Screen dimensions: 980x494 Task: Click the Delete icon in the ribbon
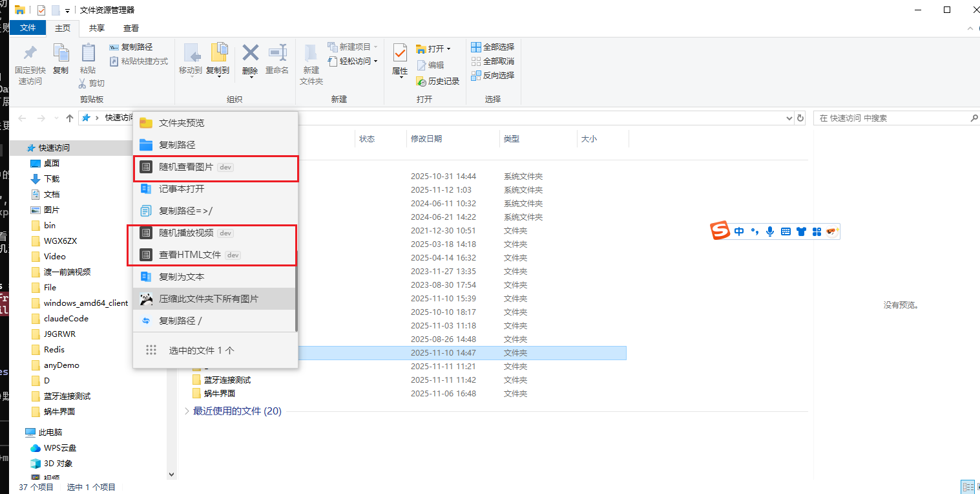[250, 54]
